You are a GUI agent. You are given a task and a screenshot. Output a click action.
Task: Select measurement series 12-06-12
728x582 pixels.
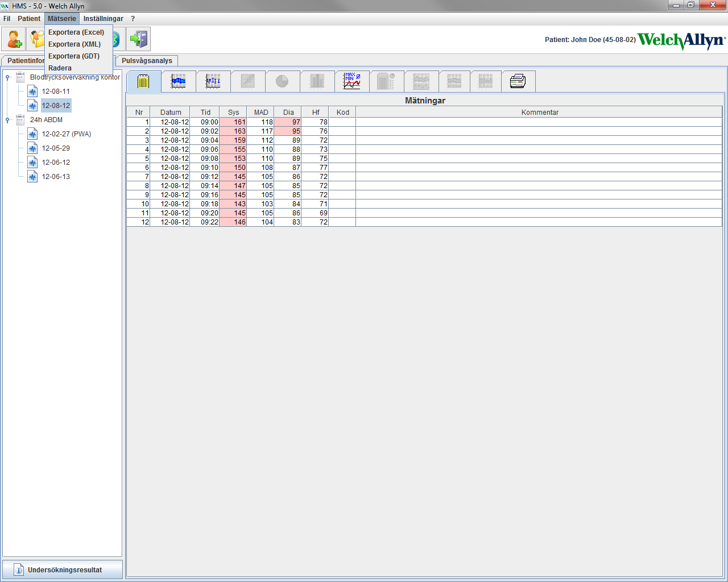point(56,163)
